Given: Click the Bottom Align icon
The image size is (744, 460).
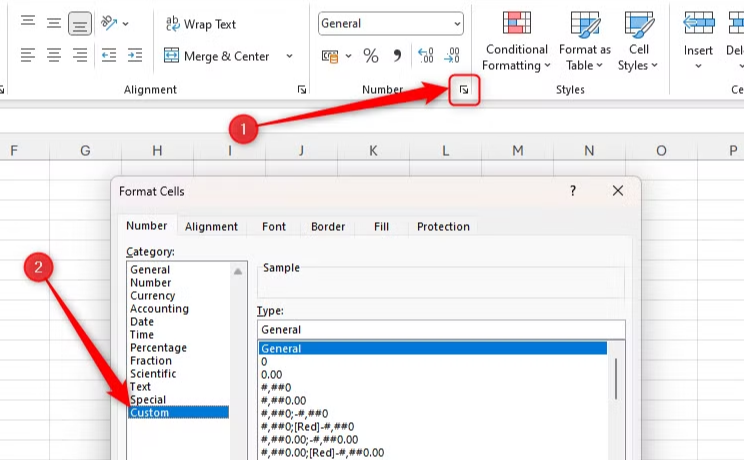Looking at the screenshot, I should click(x=80, y=23).
